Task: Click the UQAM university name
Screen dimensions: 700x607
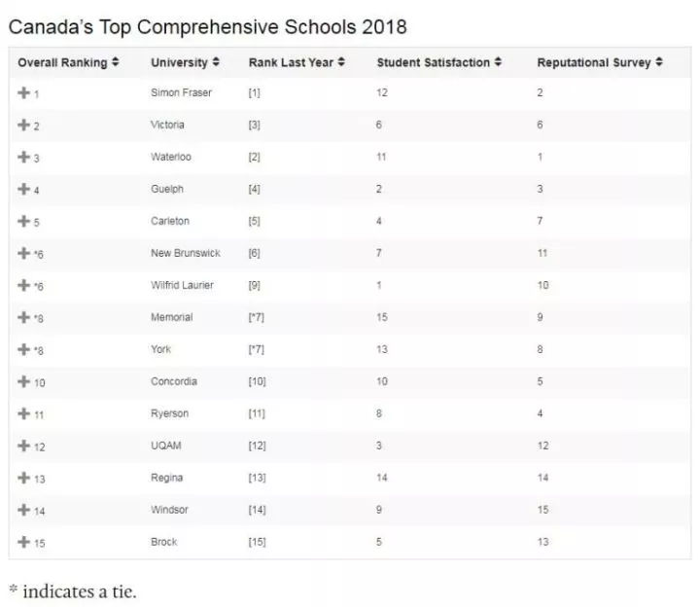Action: click(166, 446)
